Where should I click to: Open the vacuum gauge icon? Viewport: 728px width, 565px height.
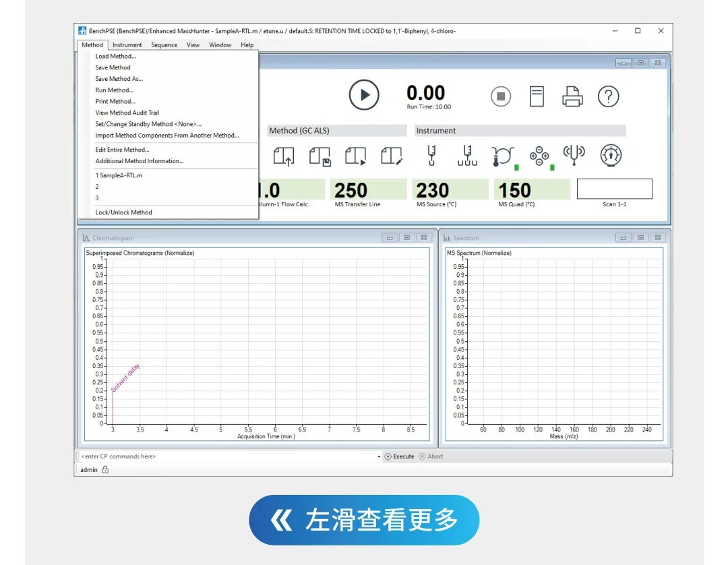[x=611, y=156]
